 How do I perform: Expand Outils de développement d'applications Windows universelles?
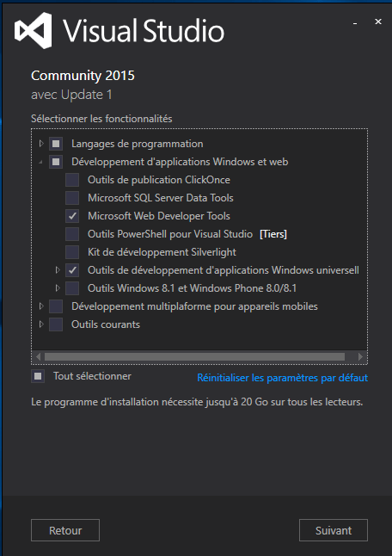click(x=58, y=270)
